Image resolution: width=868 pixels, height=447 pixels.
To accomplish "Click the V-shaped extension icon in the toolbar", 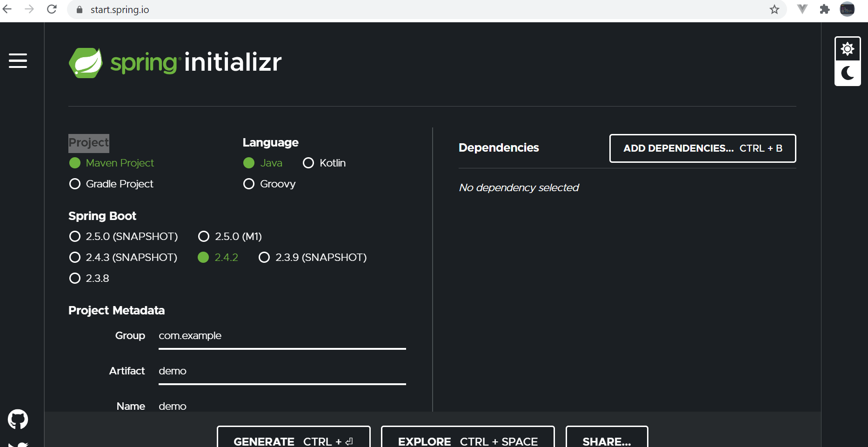I will coord(802,9).
